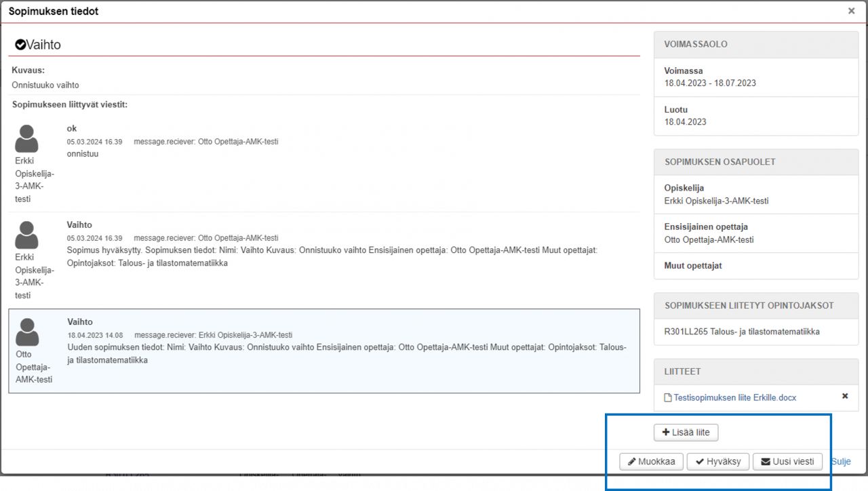Close the Sopimuksen tiedot dialog with X
Viewport: 868px width, 491px height.
(851, 11)
